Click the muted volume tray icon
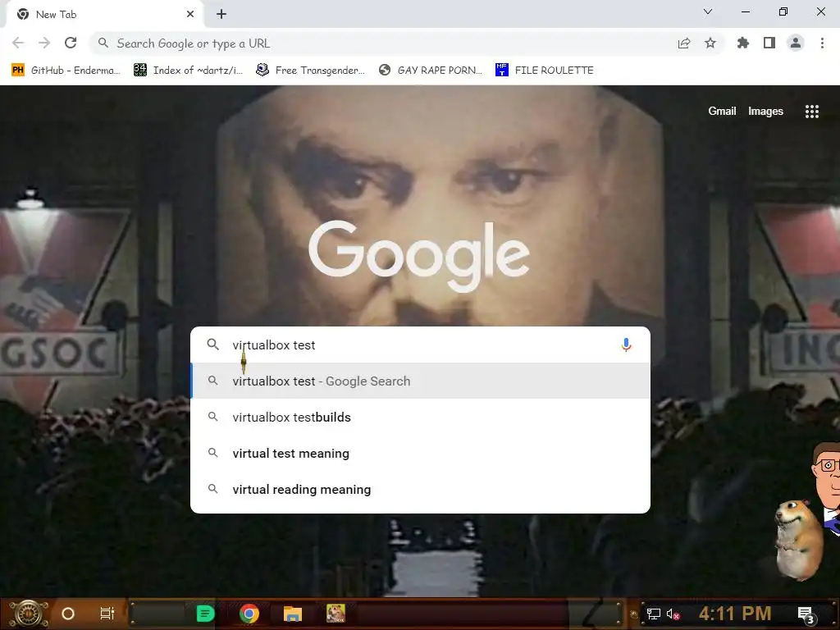840x630 pixels. click(673, 614)
